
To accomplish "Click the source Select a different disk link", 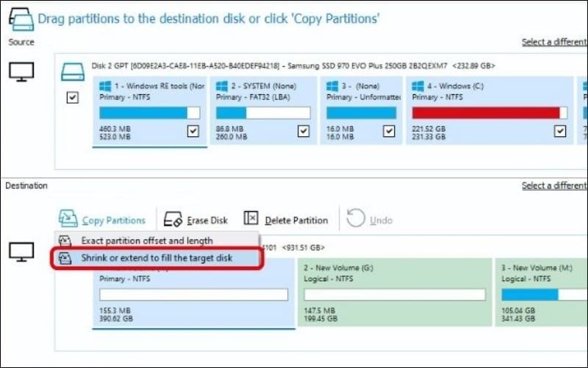I will 554,42.
